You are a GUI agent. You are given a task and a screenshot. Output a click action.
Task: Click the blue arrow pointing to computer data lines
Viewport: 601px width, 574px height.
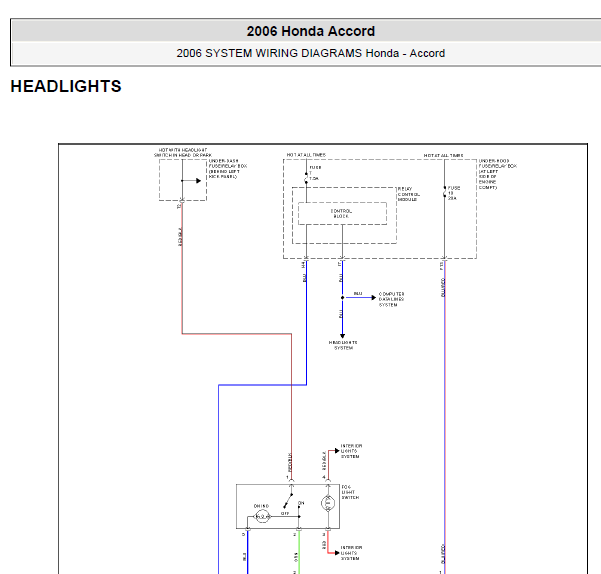tap(361, 297)
